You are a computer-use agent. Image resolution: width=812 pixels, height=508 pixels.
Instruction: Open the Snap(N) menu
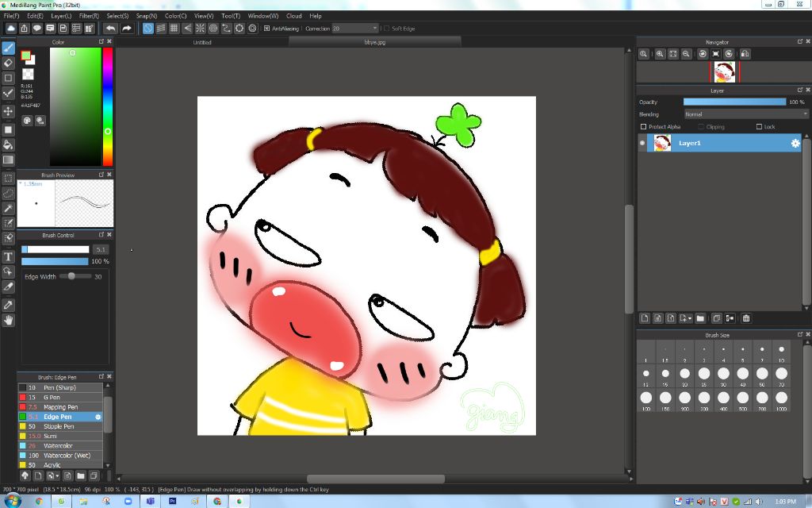[147, 16]
